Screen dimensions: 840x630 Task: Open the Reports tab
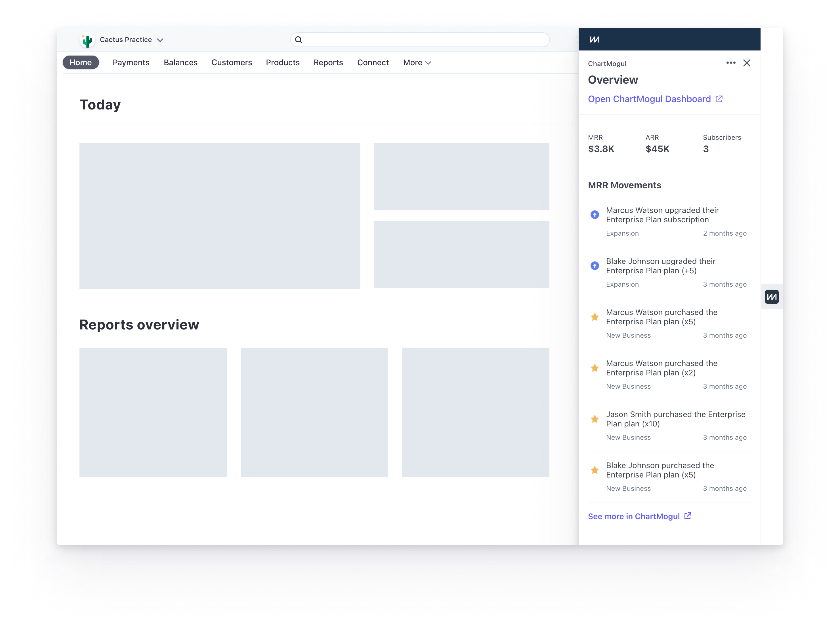click(328, 62)
